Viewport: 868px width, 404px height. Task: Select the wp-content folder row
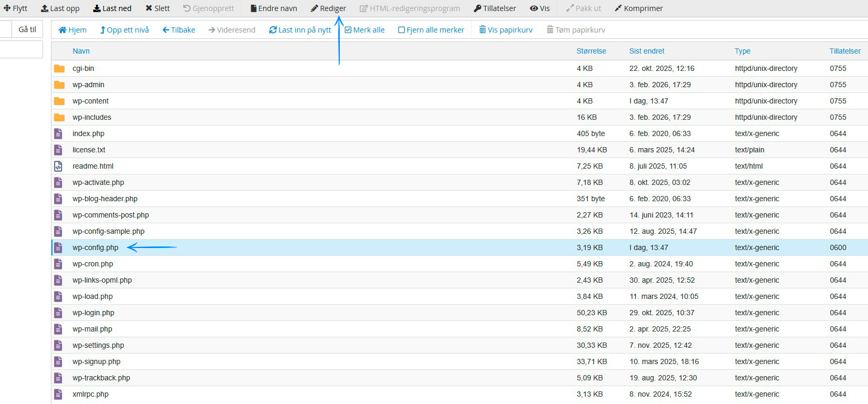coord(90,101)
